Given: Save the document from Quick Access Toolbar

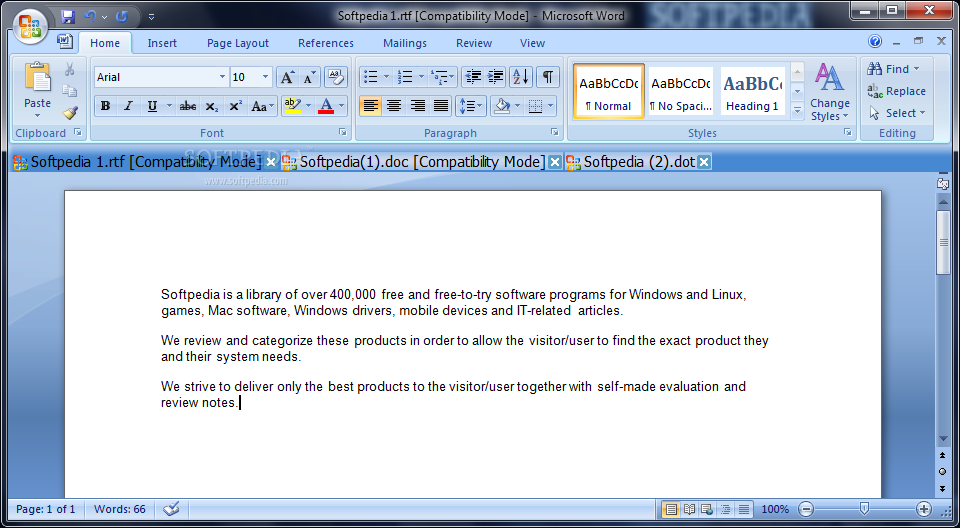Looking at the screenshot, I should click(68, 17).
